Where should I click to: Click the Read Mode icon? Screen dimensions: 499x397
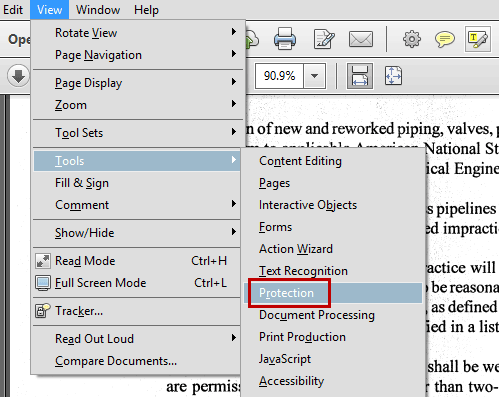pos(43,261)
